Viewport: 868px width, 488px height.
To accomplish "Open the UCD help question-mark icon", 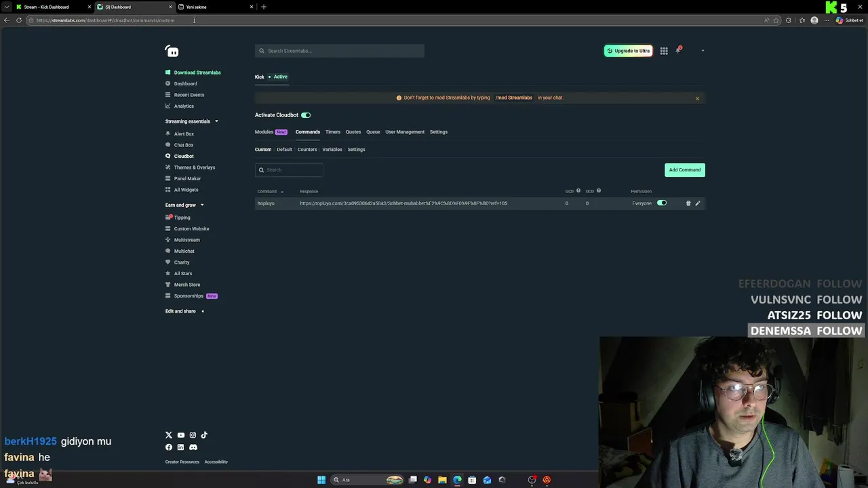I will tap(599, 191).
